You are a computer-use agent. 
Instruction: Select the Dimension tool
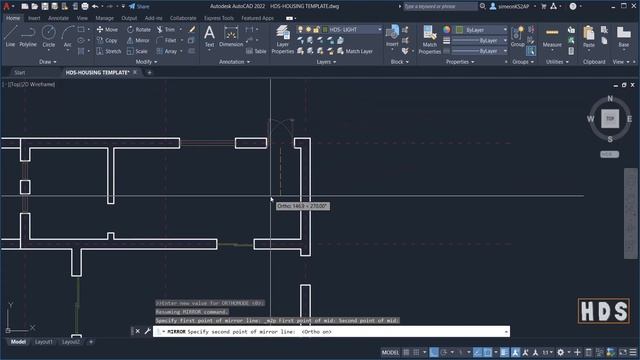pyautogui.click(x=231, y=36)
